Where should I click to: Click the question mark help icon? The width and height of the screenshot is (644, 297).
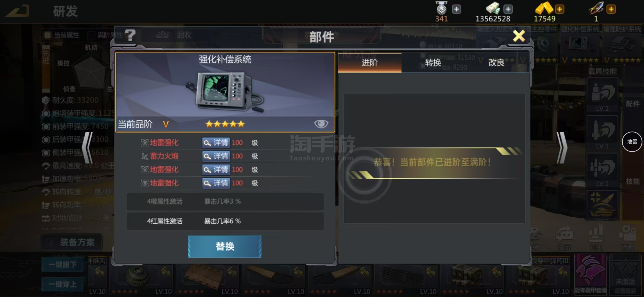(x=130, y=35)
